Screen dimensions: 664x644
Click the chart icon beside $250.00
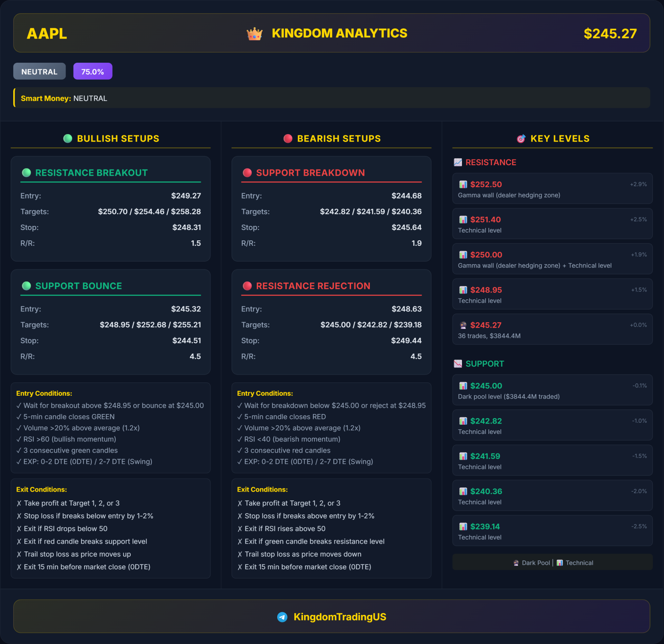(463, 255)
